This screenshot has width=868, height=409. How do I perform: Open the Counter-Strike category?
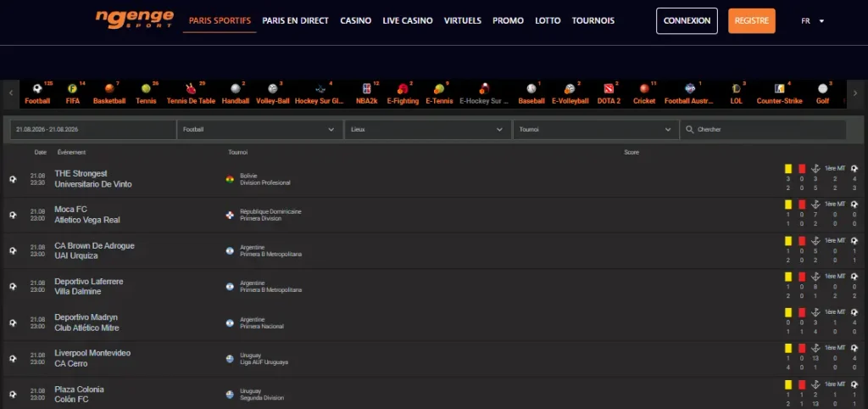pyautogui.click(x=780, y=93)
